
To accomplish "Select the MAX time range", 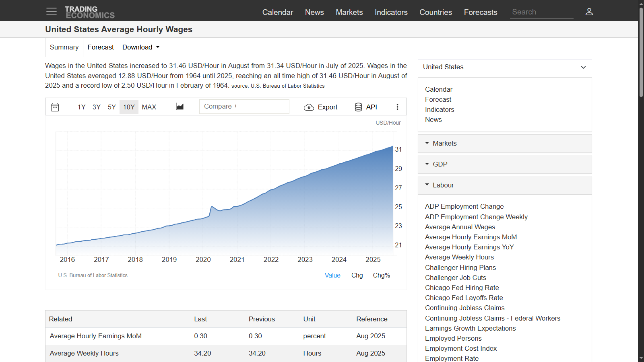I will click(x=149, y=107).
